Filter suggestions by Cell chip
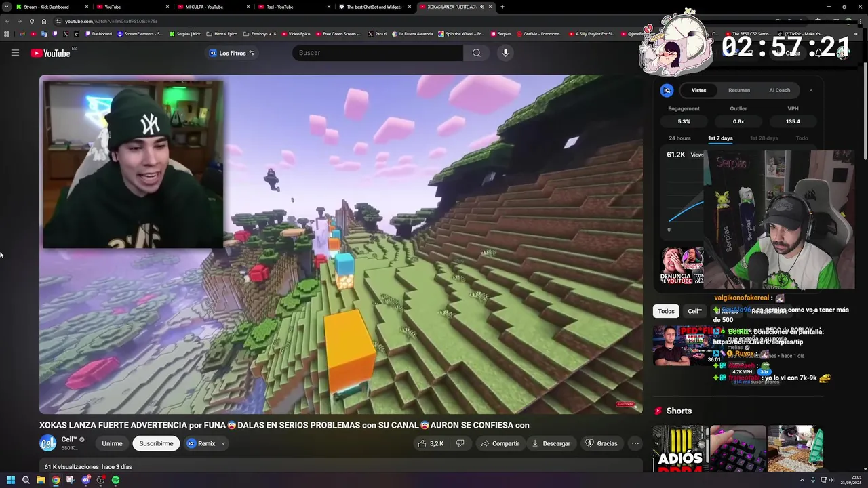Viewport: 868px width, 488px height. click(x=694, y=311)
